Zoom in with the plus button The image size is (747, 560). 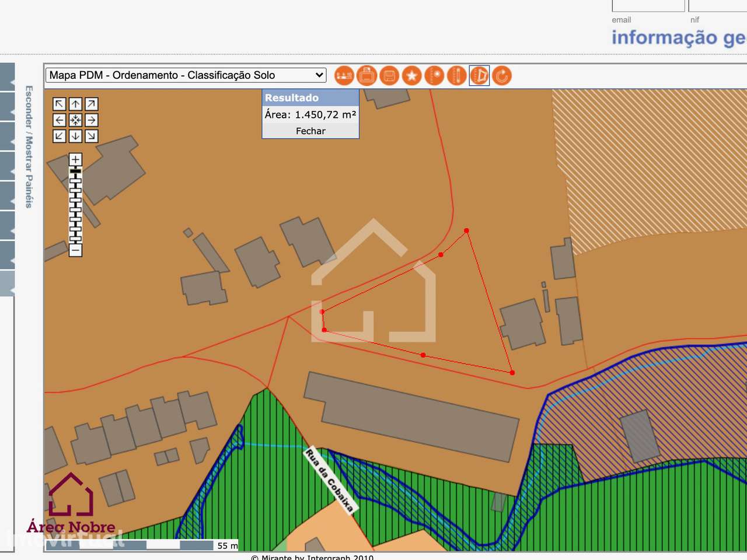point(75,159)
